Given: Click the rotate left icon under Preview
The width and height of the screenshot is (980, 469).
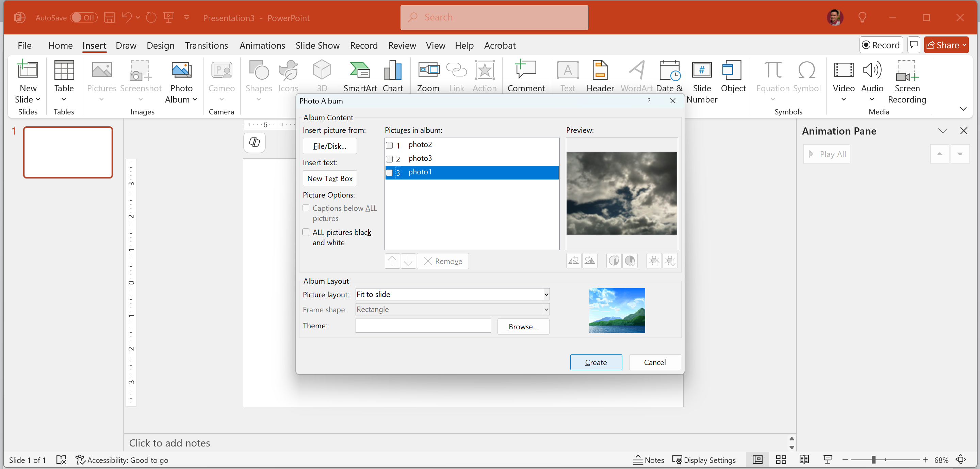Looking at the screenshot, I should click(x=574, y=261).
